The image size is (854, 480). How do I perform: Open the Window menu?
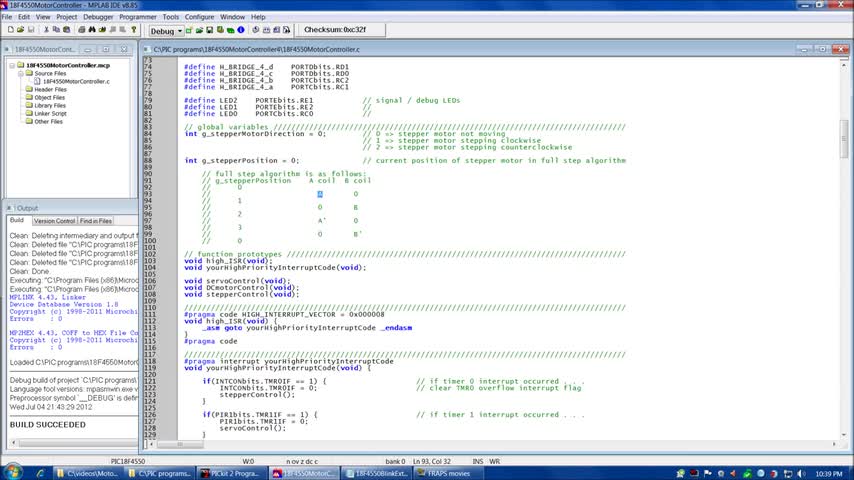233,17
